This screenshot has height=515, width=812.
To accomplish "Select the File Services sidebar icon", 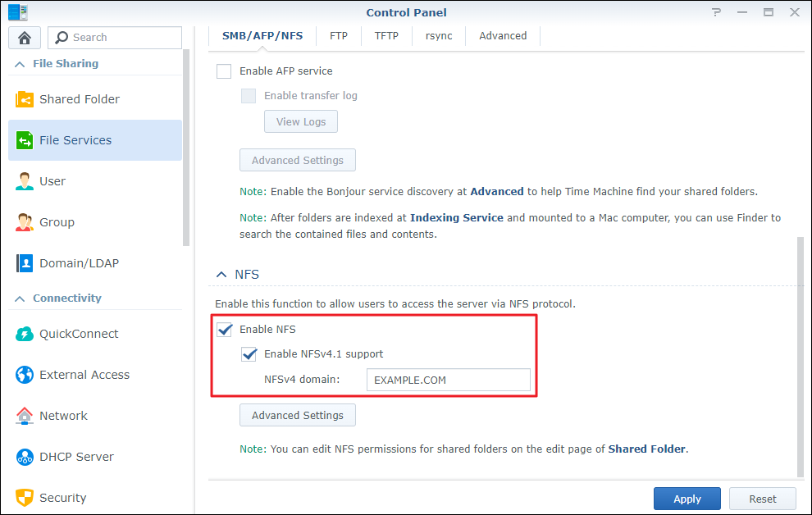I will pos(27,139).
